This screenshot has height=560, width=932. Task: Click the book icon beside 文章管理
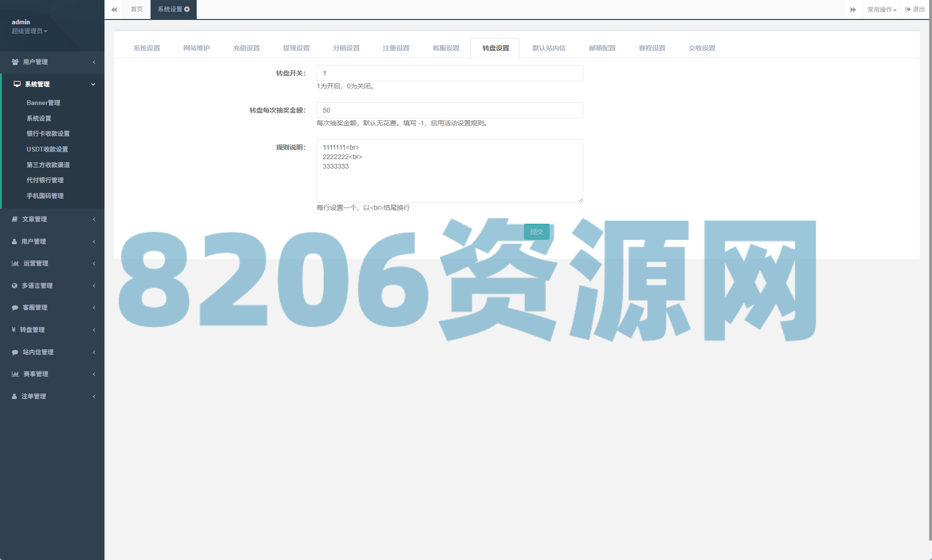coord(15,219)
